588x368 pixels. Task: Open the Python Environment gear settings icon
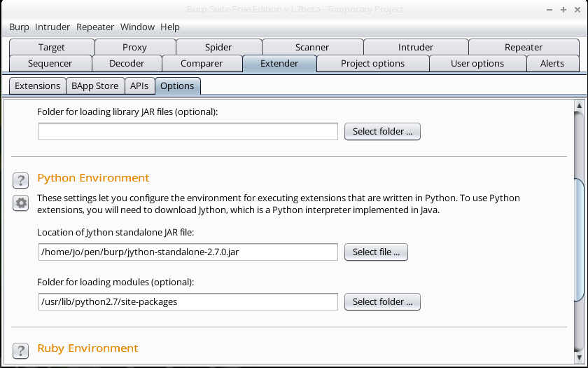click(x=21, y=203)
